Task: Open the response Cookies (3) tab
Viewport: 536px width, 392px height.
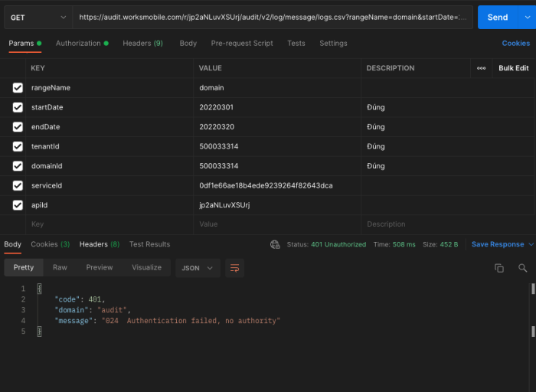Action: pos(51,244)
